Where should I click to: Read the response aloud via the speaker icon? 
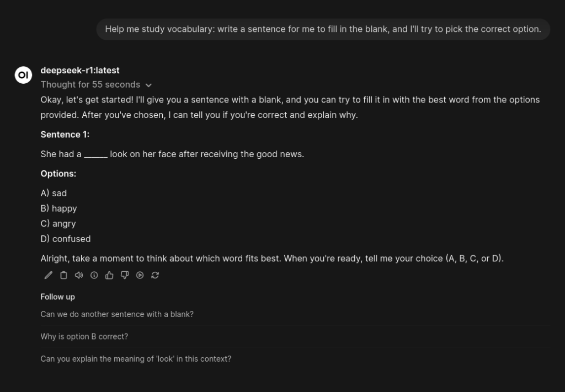79,275
